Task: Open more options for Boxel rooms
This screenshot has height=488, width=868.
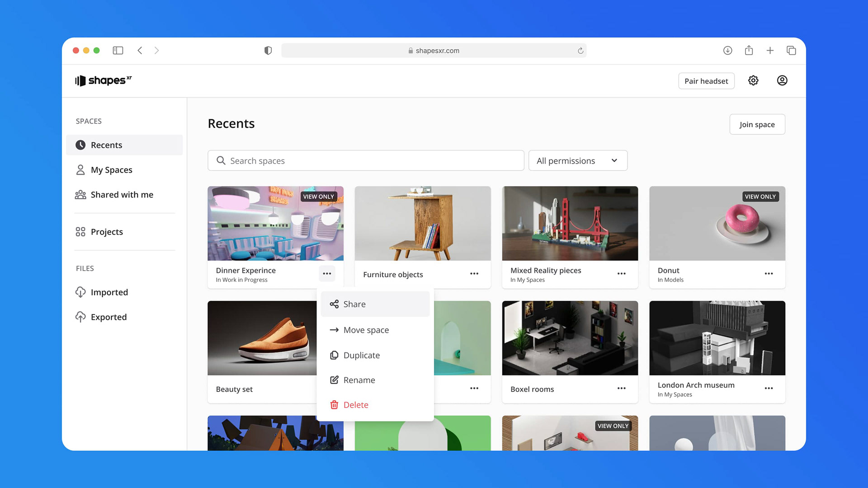Action: tap(621, 389)
